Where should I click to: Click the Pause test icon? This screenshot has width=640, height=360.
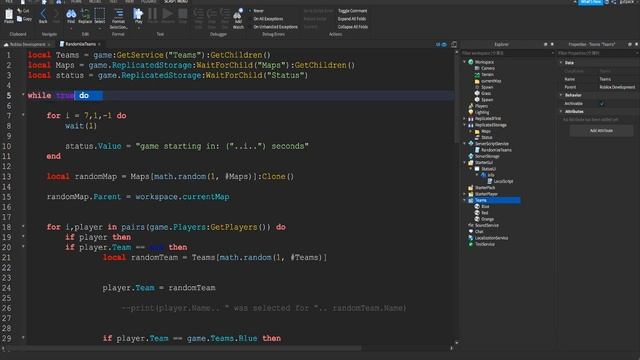153,14
